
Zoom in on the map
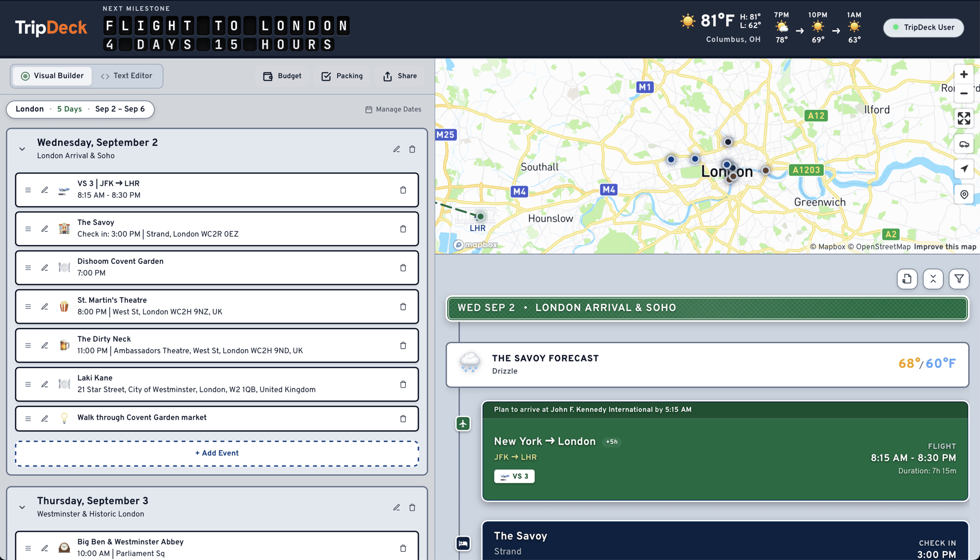coord(964,75)
